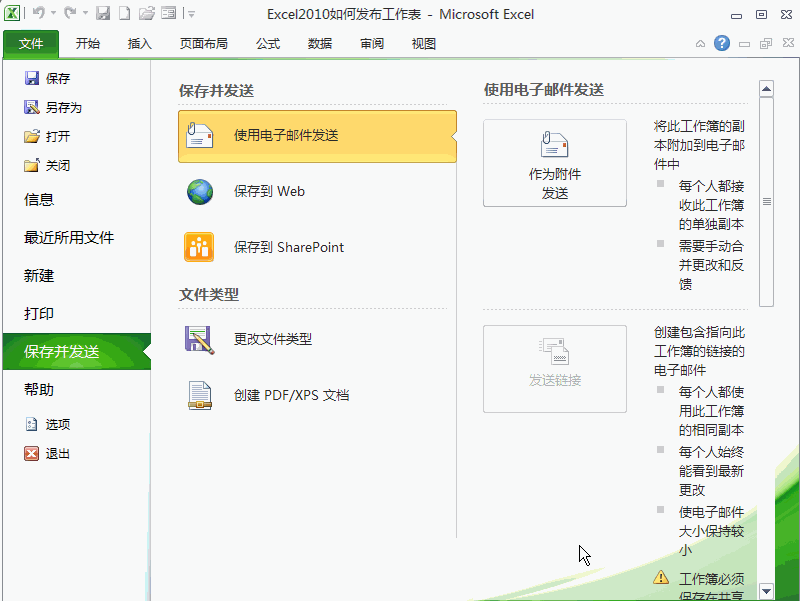
Task: Click the Save floppy icon in quick access toolbar
Action: (x=103, y=13)
